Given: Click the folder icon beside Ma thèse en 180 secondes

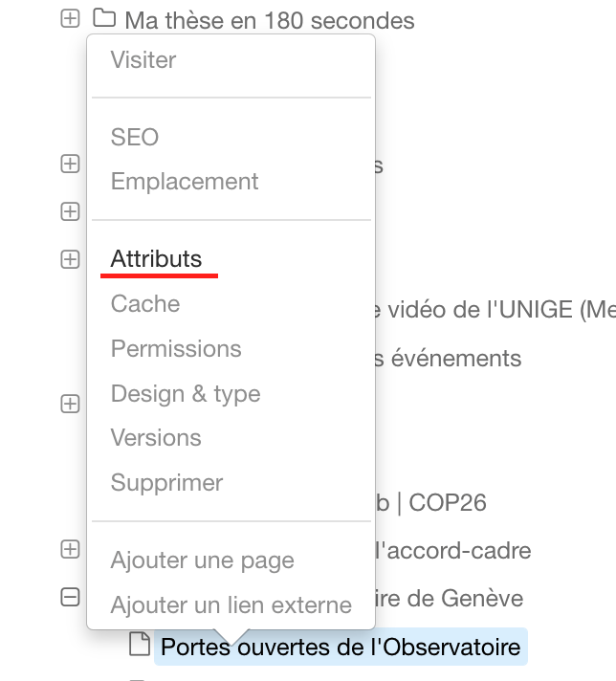Looking at the screenshot, I should click(104, 18).
